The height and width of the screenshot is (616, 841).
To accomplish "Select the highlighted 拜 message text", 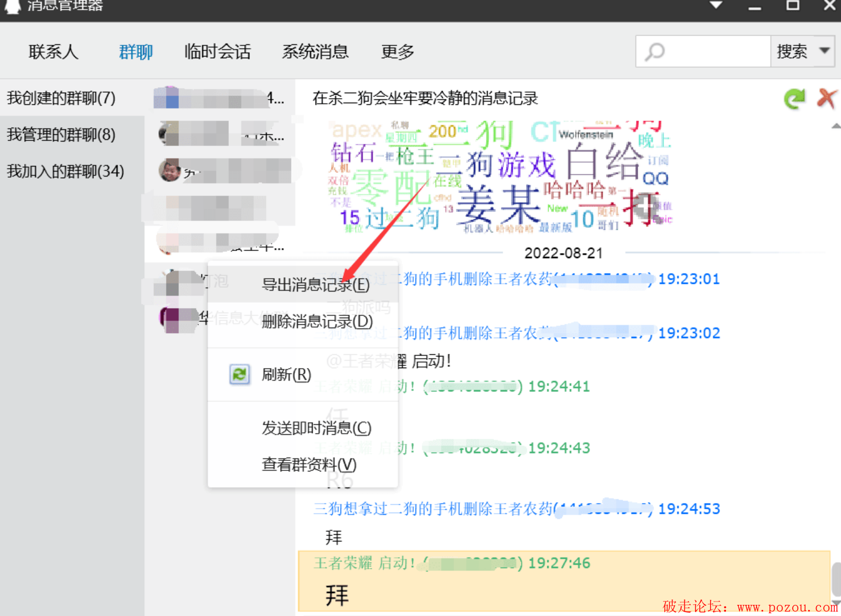I will coord(337,595).
